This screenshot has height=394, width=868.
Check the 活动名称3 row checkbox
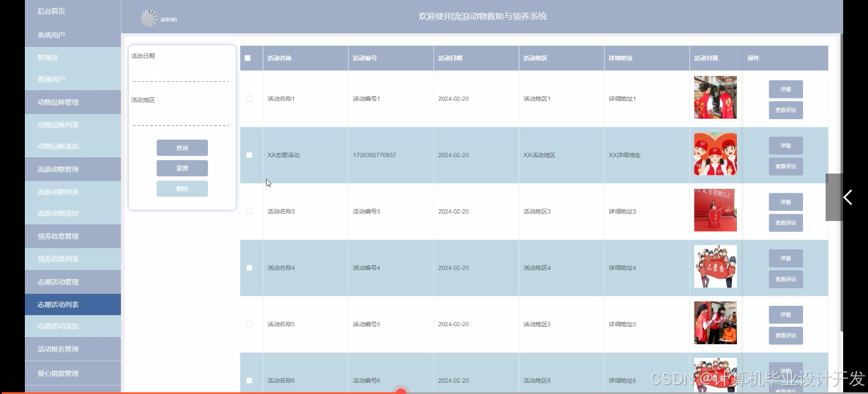pyautogui.click(x=249, y=211)
